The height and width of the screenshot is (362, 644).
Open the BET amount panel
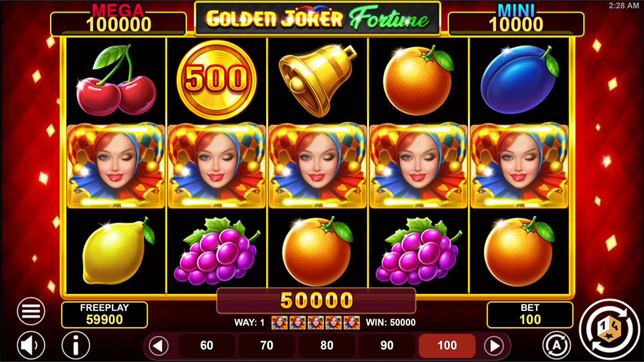(x=530, y=315)
